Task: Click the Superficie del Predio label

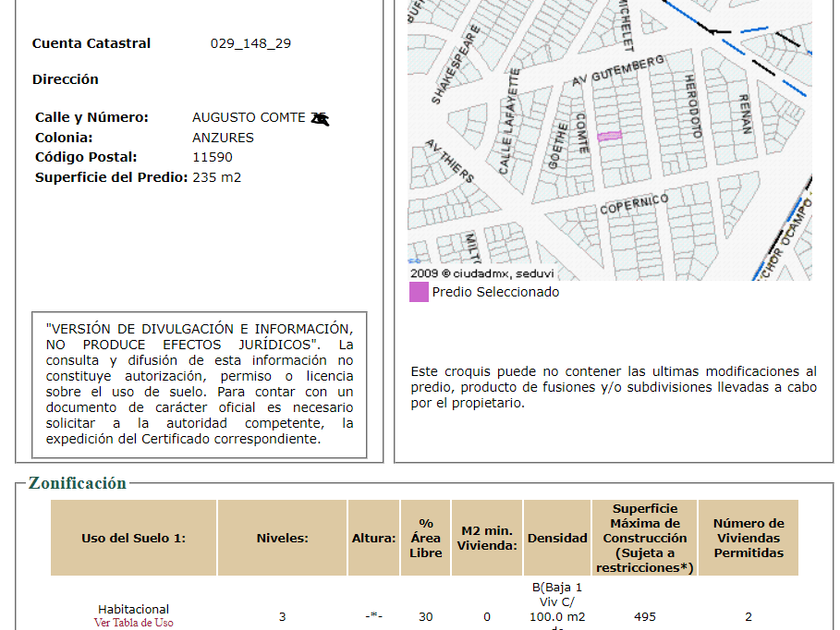Action: coord(111,177)
